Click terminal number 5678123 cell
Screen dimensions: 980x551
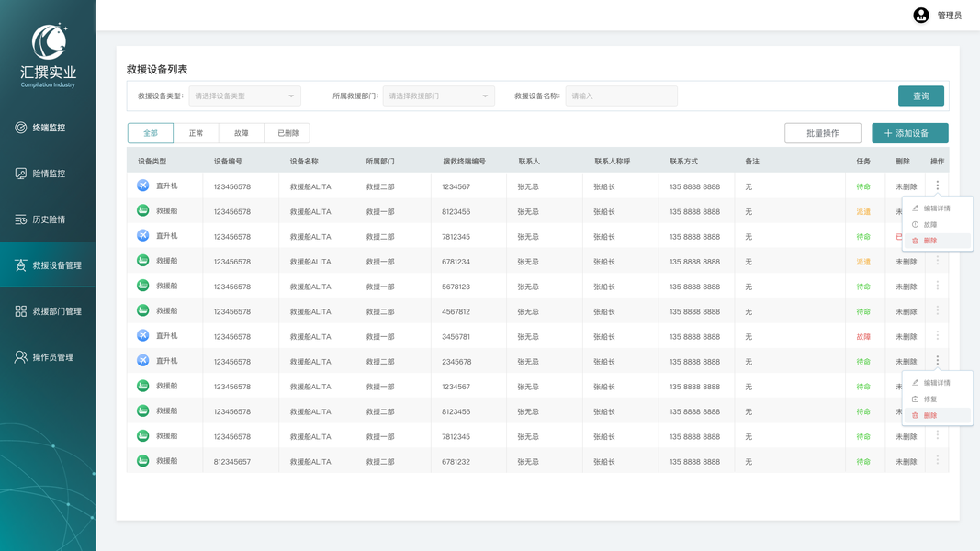tap(456, 287)
